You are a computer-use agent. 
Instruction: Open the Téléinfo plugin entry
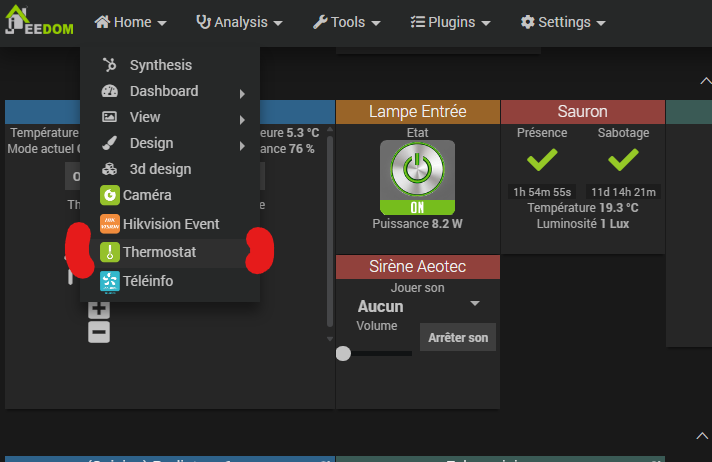(147, 281)
